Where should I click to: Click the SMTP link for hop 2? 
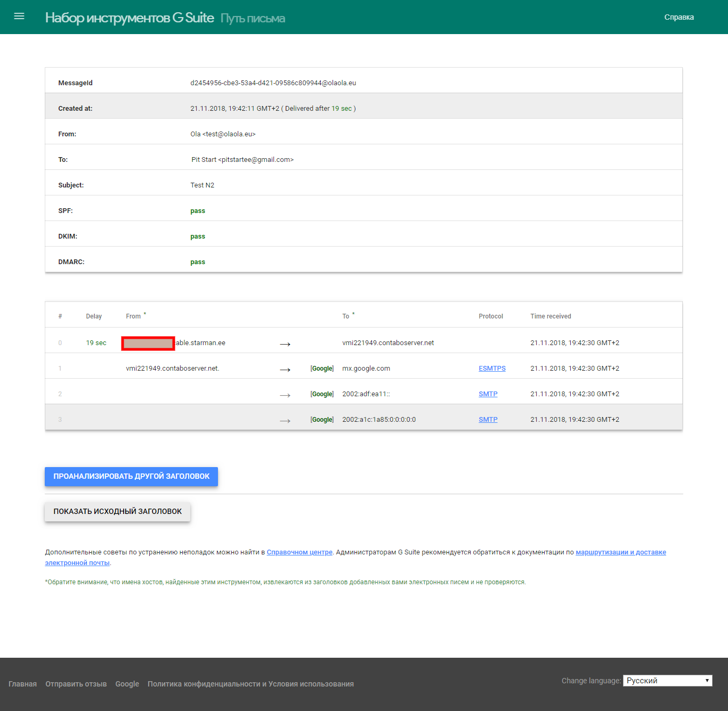click(488, 394)
